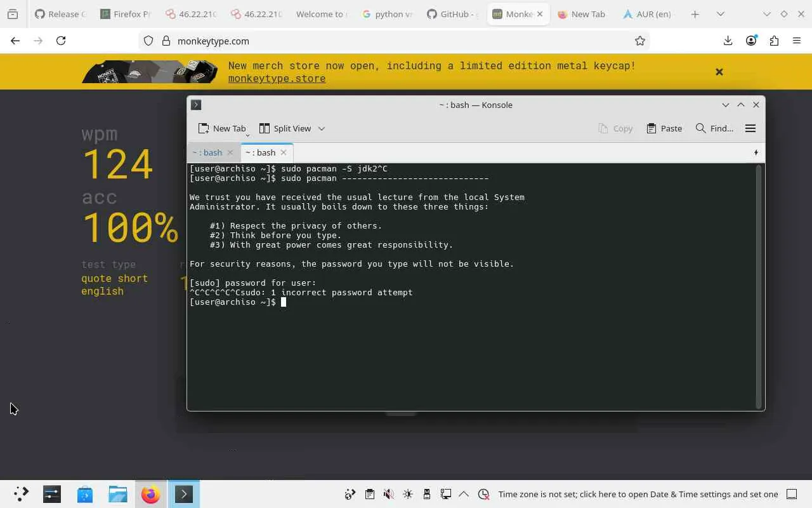Open the network connections tray icon
The image size is (812, 508).
coord(445,494)
